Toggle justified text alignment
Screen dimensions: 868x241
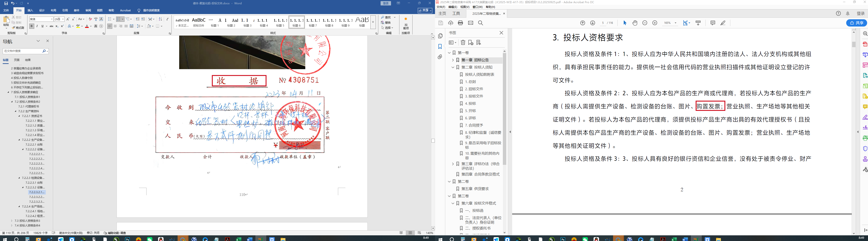coord(126,26)
